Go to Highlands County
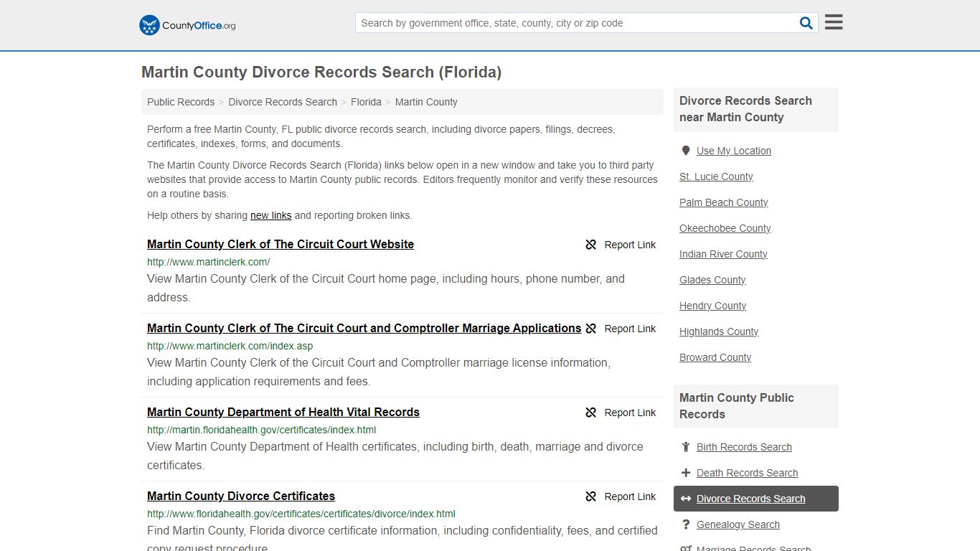Viewport: 980px width, 551px height. [x=719, y=331]
